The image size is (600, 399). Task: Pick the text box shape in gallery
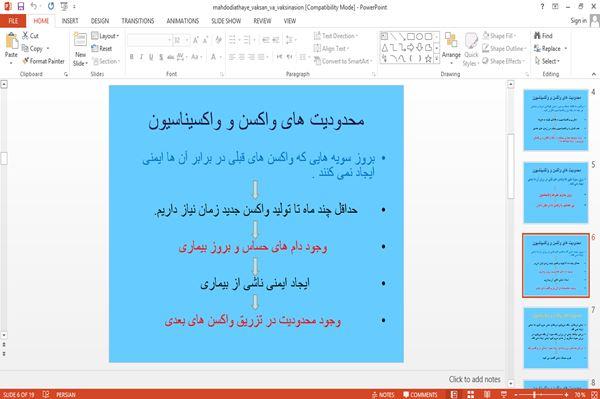tap(384, 37)
